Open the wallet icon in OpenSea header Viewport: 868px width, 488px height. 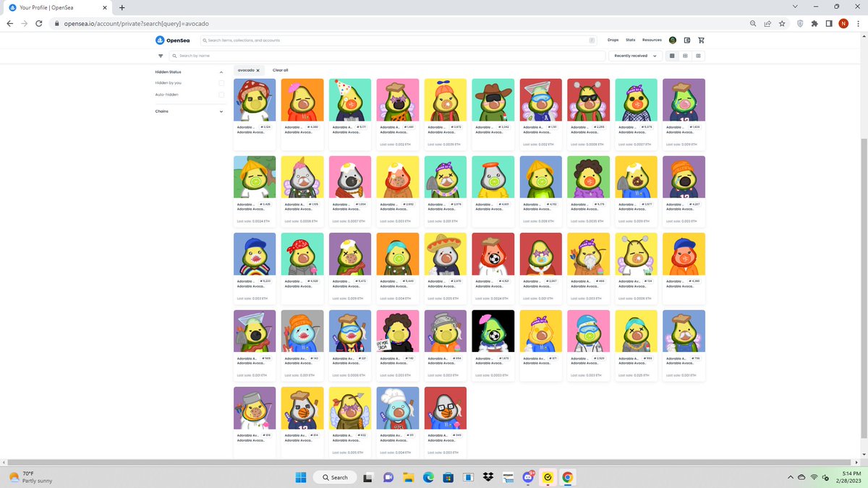pyautogui.click(x=687, y=40)
